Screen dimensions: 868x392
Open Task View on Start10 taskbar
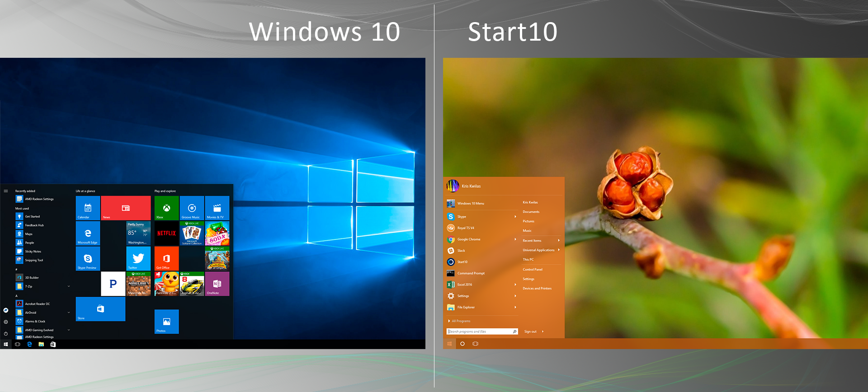(475, 344)
